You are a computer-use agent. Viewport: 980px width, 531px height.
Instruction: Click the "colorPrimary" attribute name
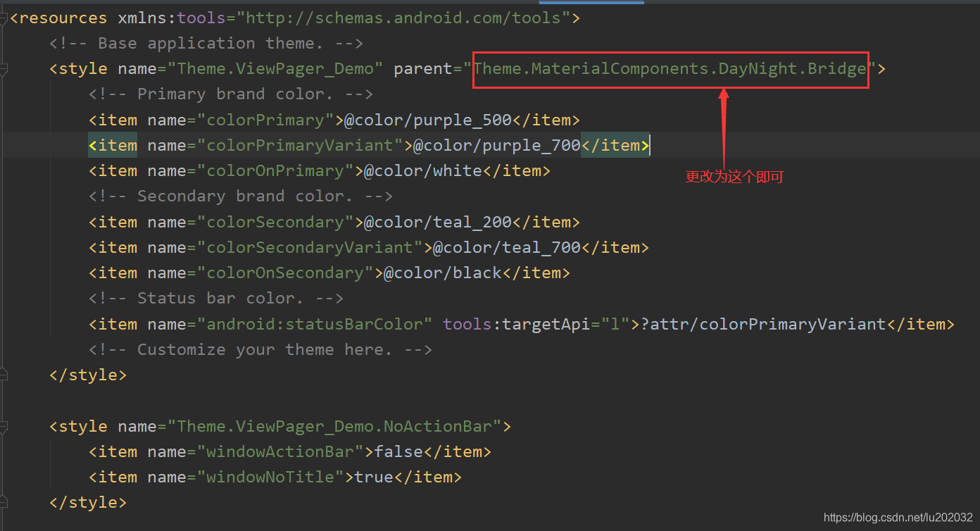(265, 120)
